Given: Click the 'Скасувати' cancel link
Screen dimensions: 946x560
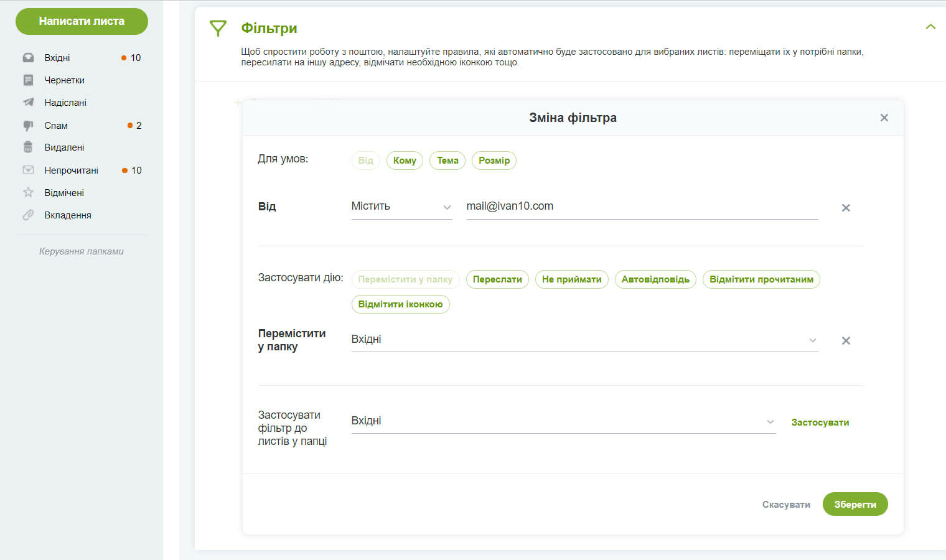Looking at the screenshot, I should click(x=786, y=505).
